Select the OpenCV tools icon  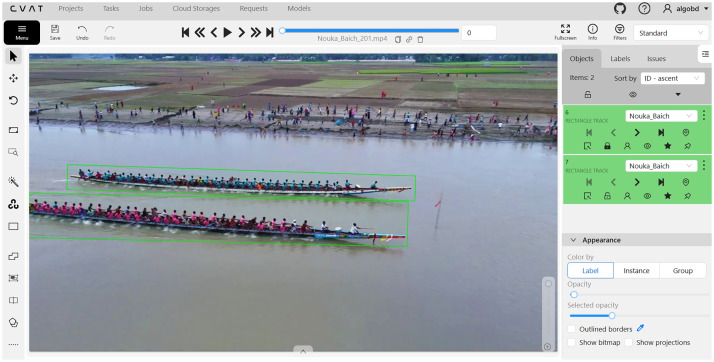tap(13, 204)
